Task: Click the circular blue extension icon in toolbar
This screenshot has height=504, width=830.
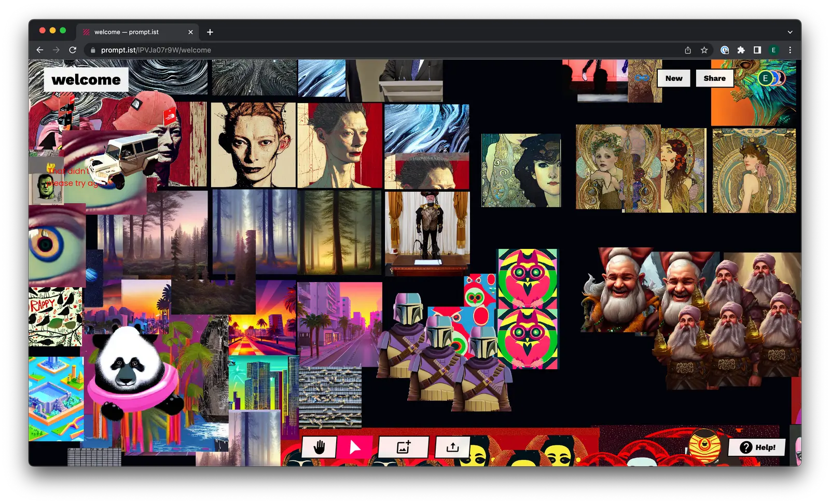Action: tap(725, 50)
